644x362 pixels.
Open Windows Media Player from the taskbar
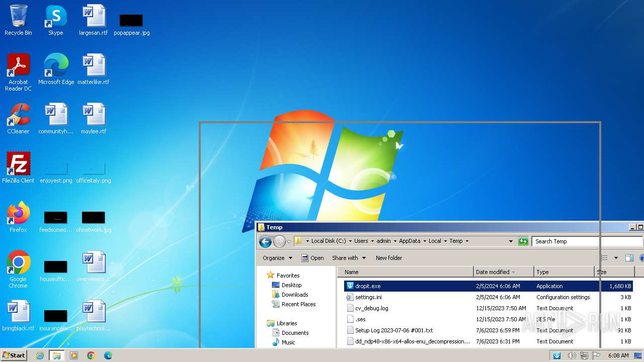(x=74, y=355)
